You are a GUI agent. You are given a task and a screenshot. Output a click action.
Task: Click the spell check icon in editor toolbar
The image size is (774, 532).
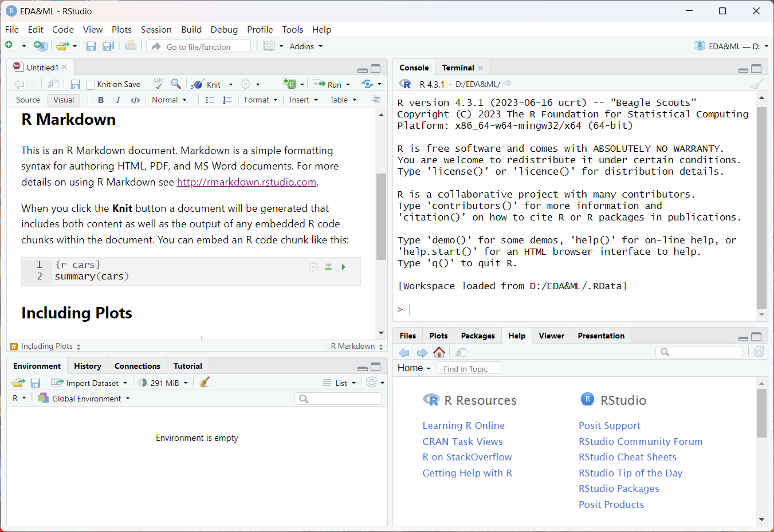pos(158,84)
